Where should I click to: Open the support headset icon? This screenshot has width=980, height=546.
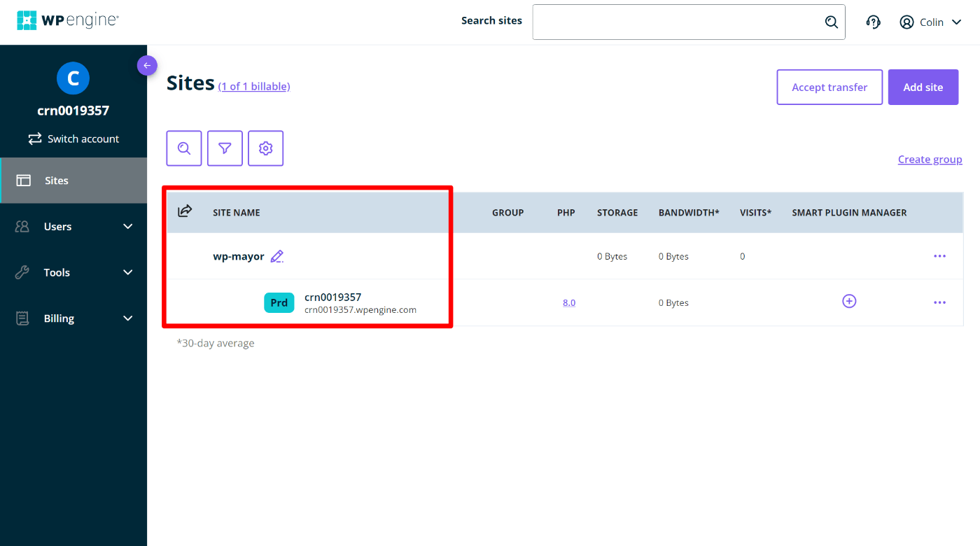point(873,22)
